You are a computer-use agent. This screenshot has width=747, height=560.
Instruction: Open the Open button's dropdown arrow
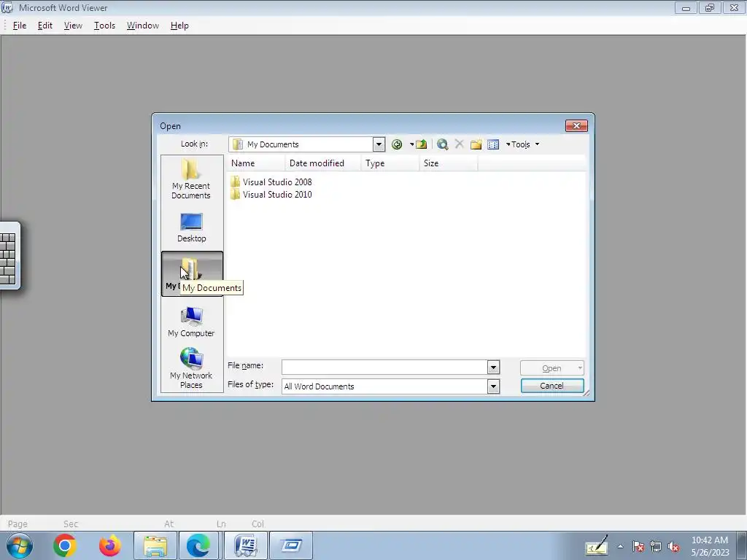580,368
